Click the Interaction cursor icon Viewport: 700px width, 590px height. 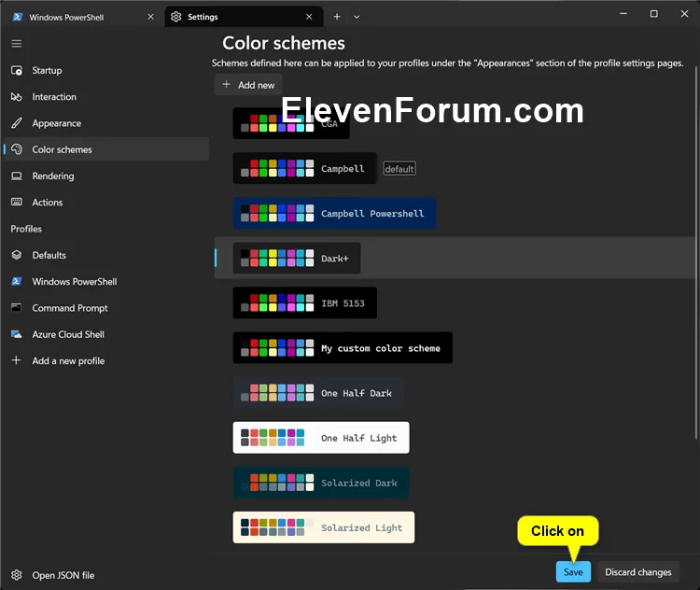(17, 97)
